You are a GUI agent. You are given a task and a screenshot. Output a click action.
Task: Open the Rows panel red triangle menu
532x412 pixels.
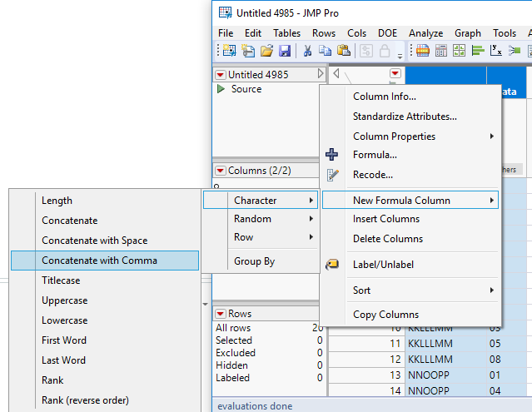pos(221,314)
